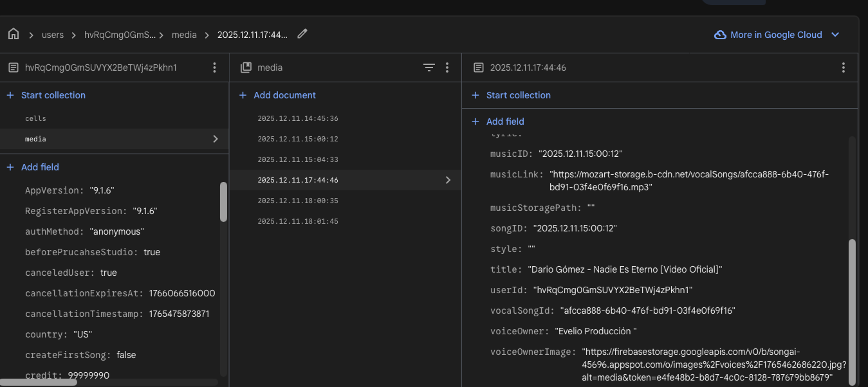Click the cancellationTimestamp field
The height and width of the screenshot is (387, 868).
[117, 314]
